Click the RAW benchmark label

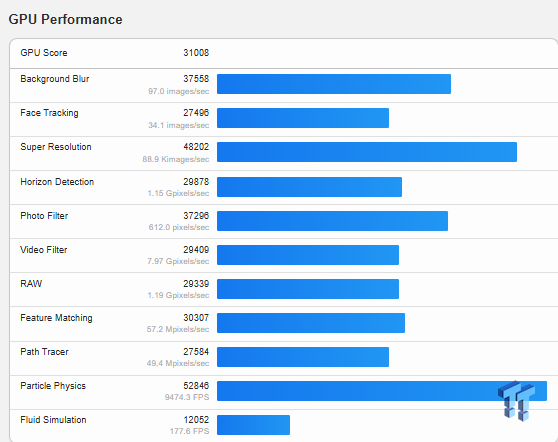[31, 284]
